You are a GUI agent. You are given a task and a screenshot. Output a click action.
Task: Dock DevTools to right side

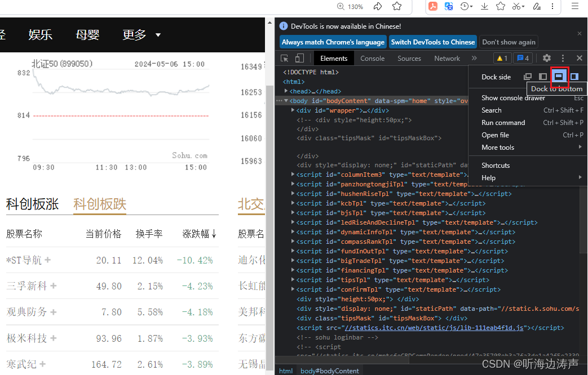pos(574,77)
